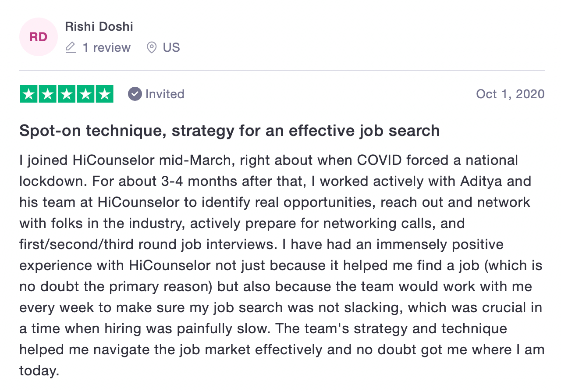Click the location pin icon
561x392 pixels.
152,47
